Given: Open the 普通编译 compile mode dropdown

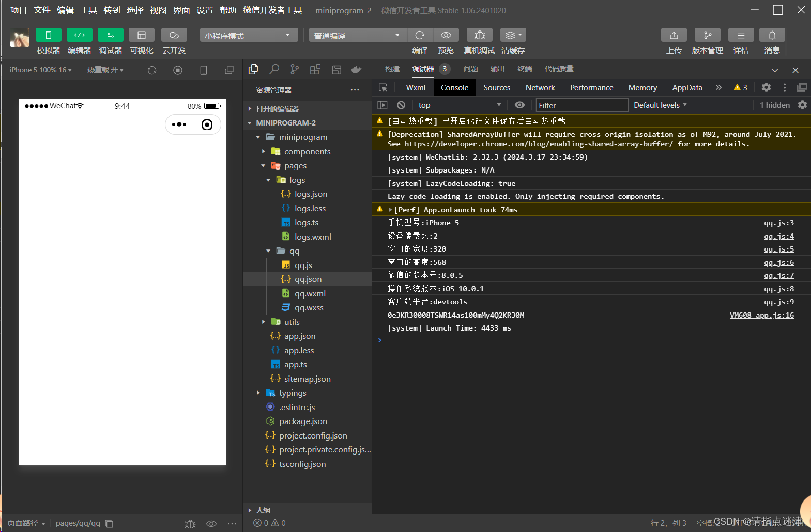Looking at the screenshot, I should pyautogui.click(x=358, y=35).
